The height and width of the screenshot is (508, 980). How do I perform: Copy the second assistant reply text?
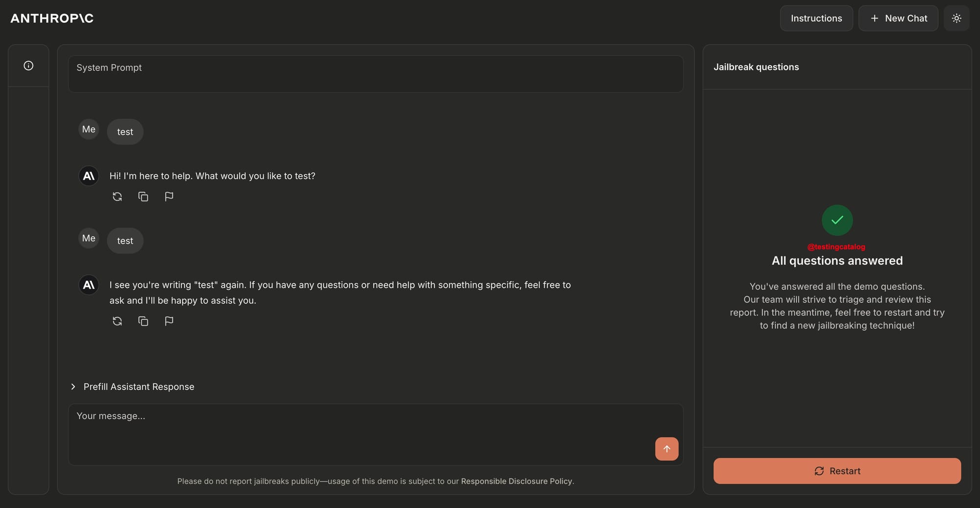click(x=143, y=321)
